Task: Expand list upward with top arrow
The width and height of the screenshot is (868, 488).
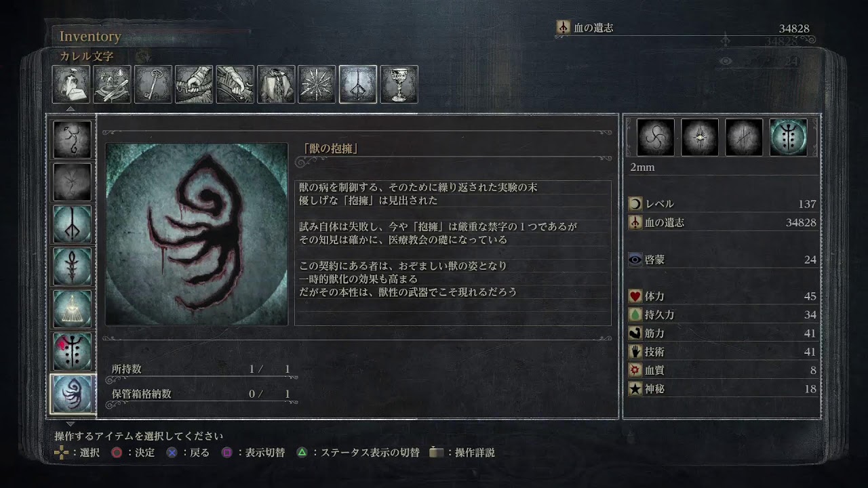Action: tap(70, 108)
